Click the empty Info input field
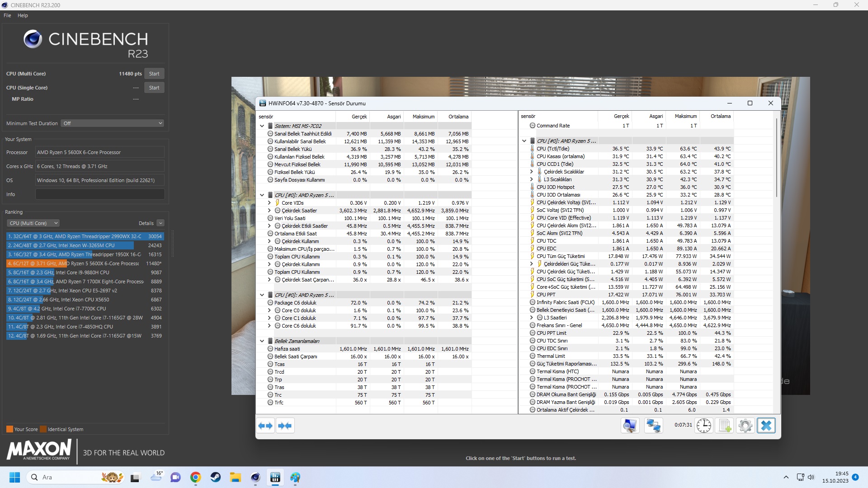The image size is (868, 488). (x=100, y=194)
